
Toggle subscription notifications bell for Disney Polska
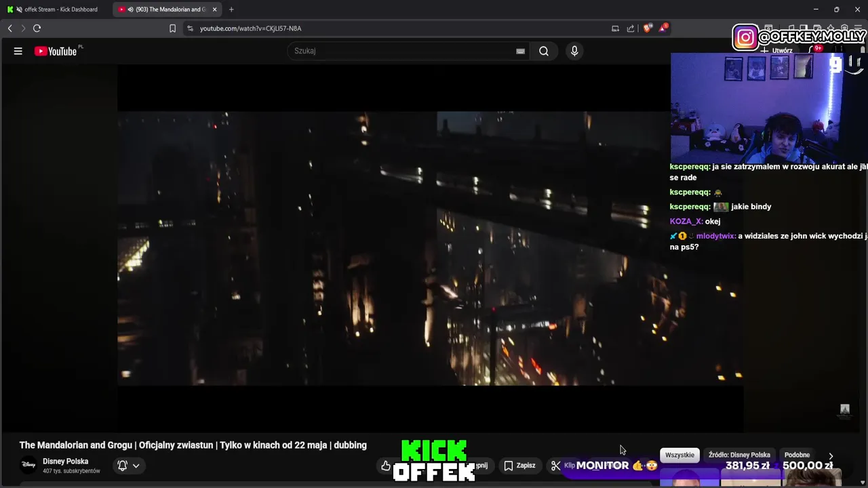122,466
